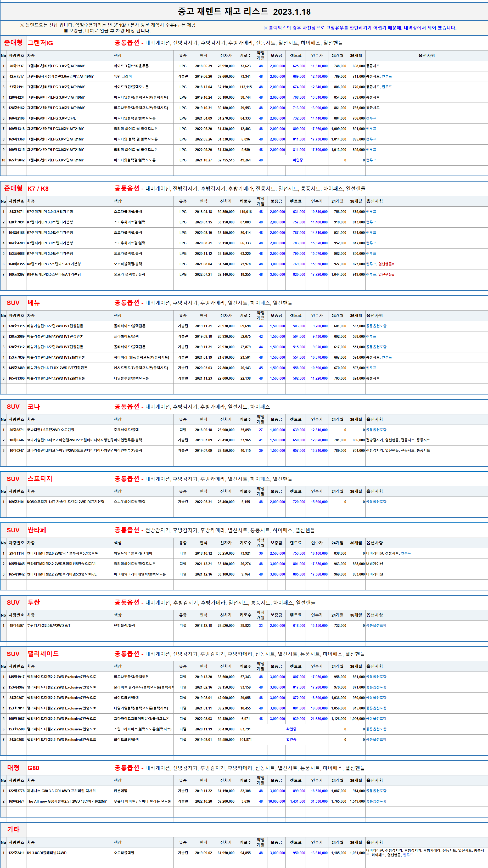Click 확인중 in the 165호5042 row
Screen dimensions: 488x868
pos(298,160)
